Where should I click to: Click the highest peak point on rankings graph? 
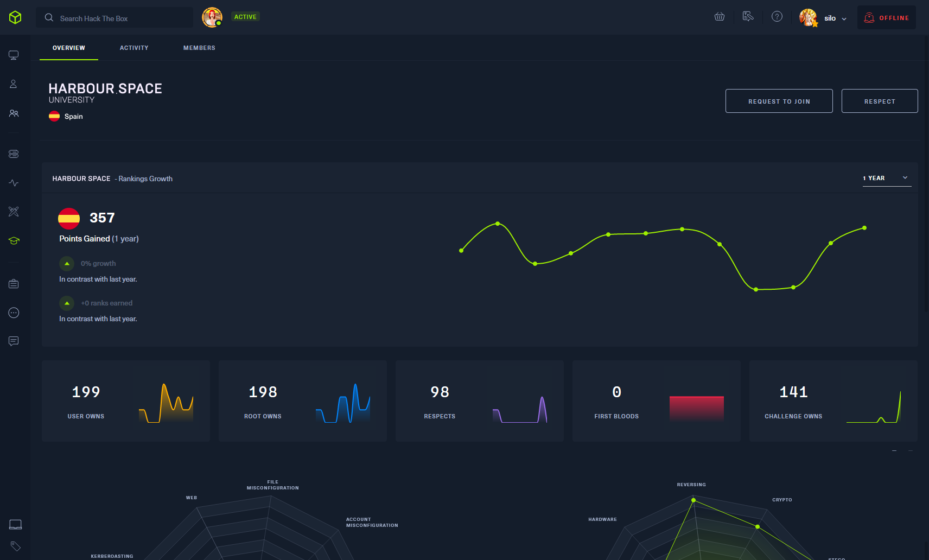pos(498,224)
